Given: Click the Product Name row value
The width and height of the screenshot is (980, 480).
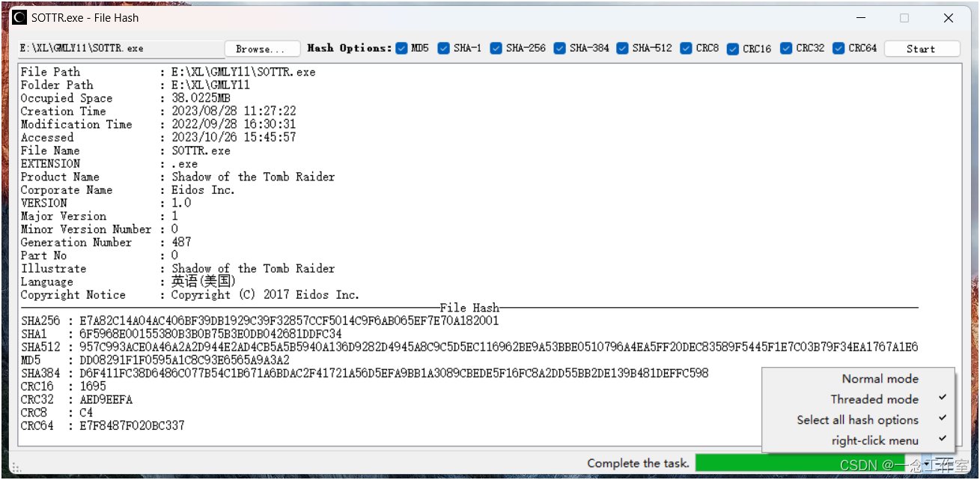Looking at the screenshot, I should click(x=253, y=177).
